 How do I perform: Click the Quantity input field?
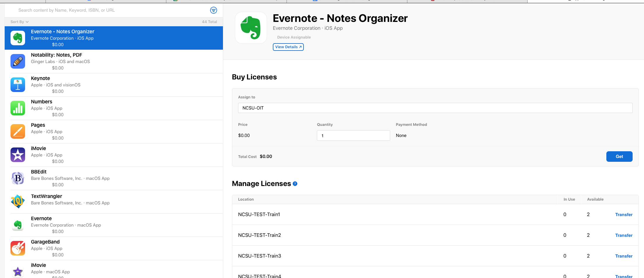point(353,135)
